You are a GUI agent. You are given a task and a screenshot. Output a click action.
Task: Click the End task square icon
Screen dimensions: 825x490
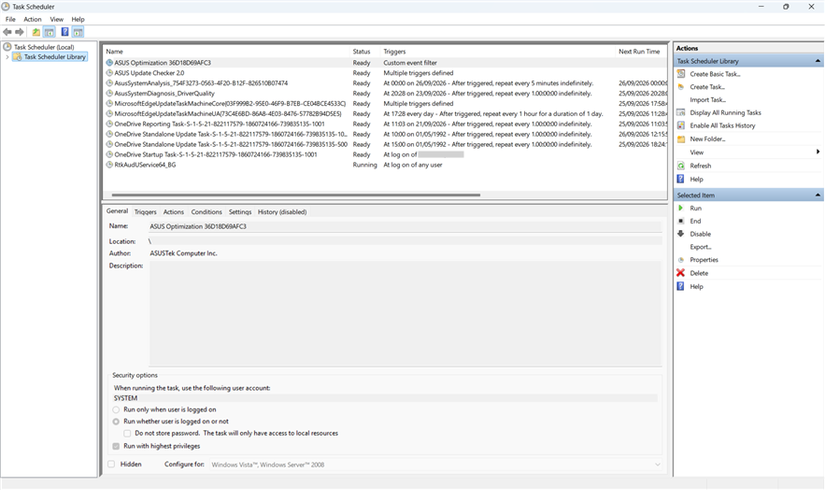pyautogui.click(x=681, y=221)
